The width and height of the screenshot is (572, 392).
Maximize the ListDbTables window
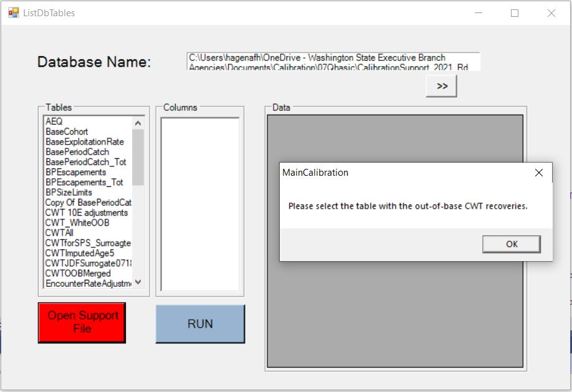[x=515, y=12]
